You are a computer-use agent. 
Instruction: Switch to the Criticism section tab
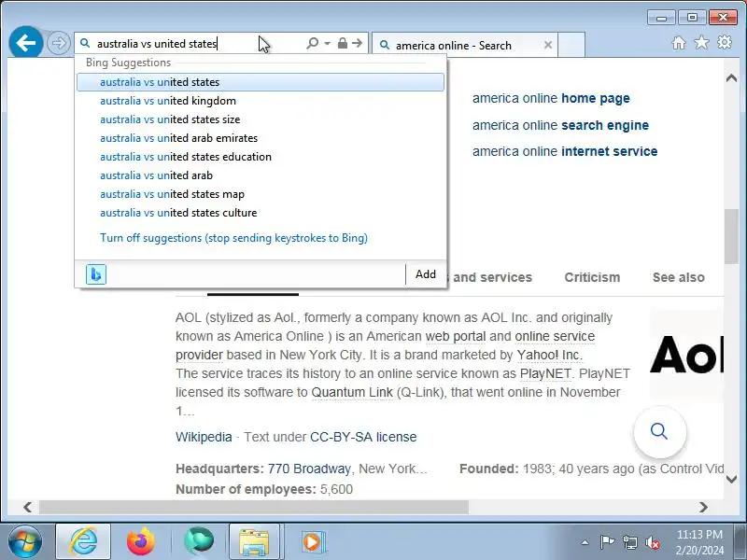pyautogui.click(x=592, y=277)
